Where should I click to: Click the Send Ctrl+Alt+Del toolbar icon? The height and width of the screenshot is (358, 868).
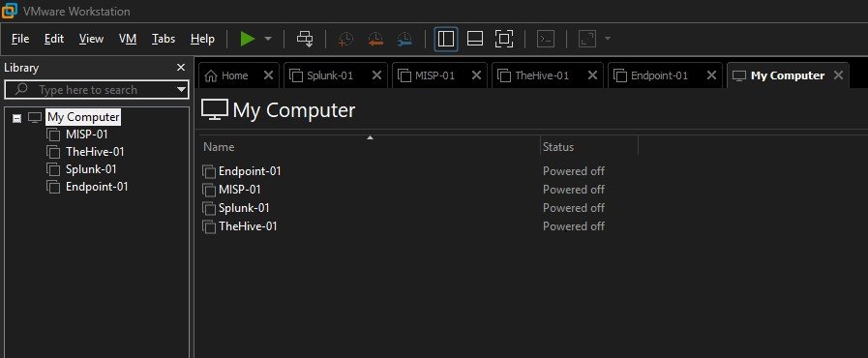[305, 39]
